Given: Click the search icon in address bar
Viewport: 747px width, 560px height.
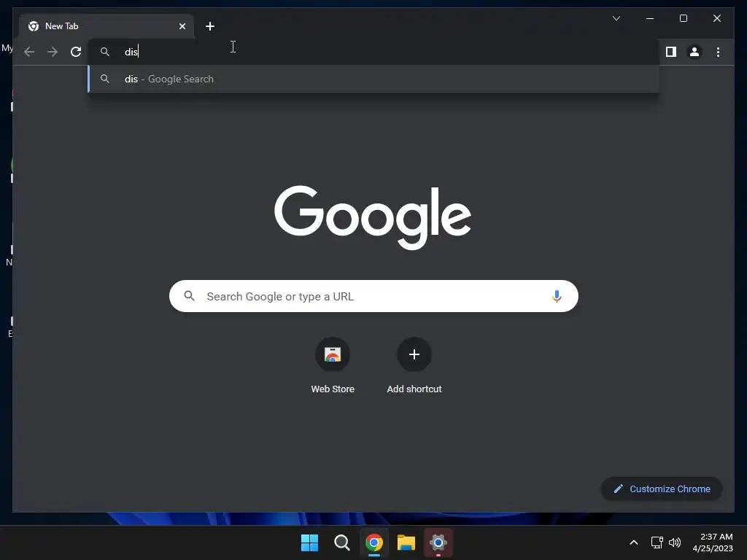Looking at the screenshot, I should (x=105, y=52).
